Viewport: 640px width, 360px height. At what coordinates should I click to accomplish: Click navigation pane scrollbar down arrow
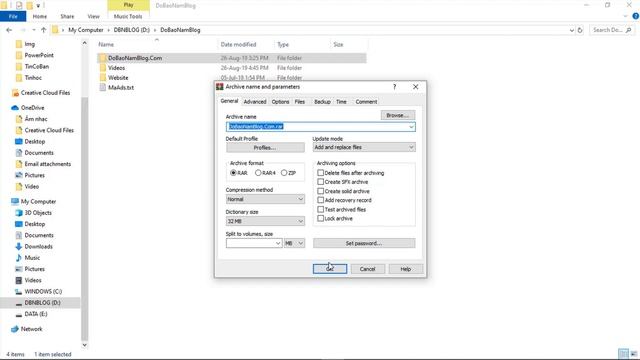84,345
